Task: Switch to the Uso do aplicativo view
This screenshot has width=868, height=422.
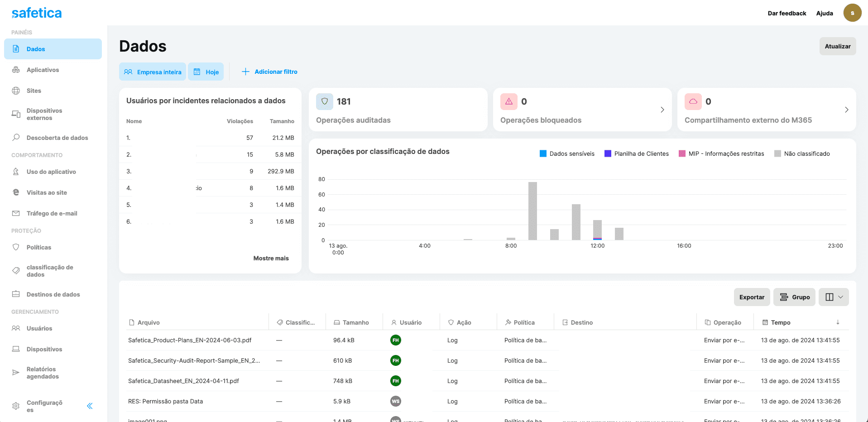Action: coord(51,172)
